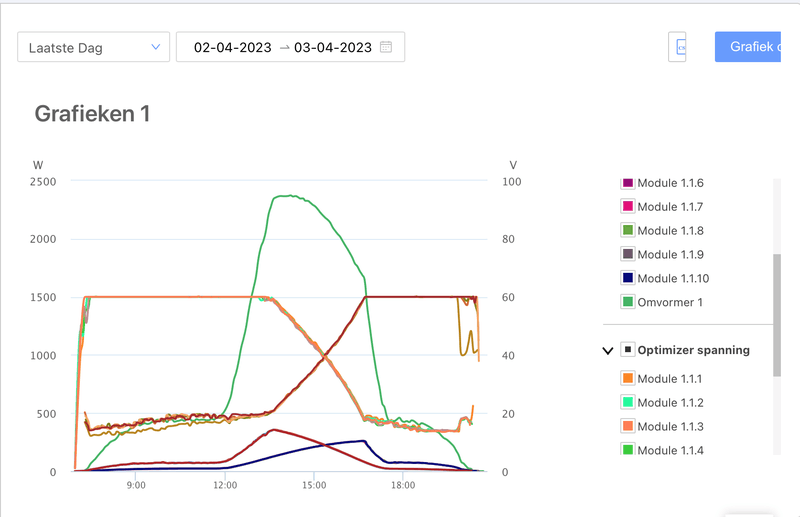Toggle the Optimizer spanning group checkbox
Viewport: 800px width, 517px height.
tap(628, 351)
